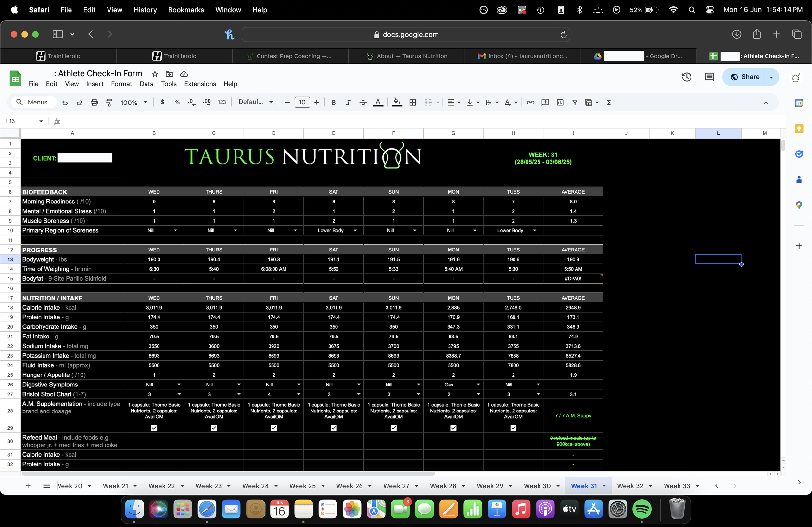The image size is (812, 527).
Task: Open Saturday Primary Region of Soreness dropdown
Action: (x=355, y=230)
